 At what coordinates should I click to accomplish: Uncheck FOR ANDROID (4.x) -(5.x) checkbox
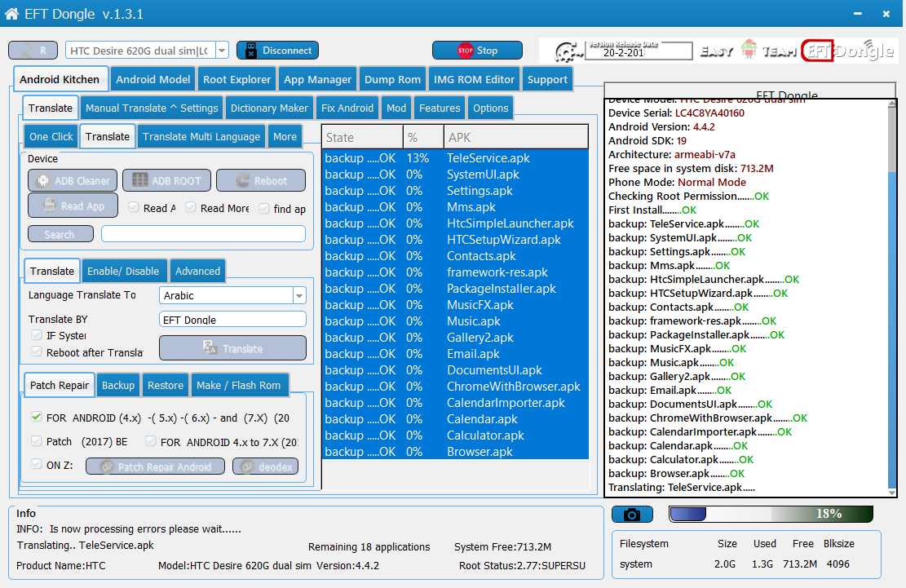[37, 417]
